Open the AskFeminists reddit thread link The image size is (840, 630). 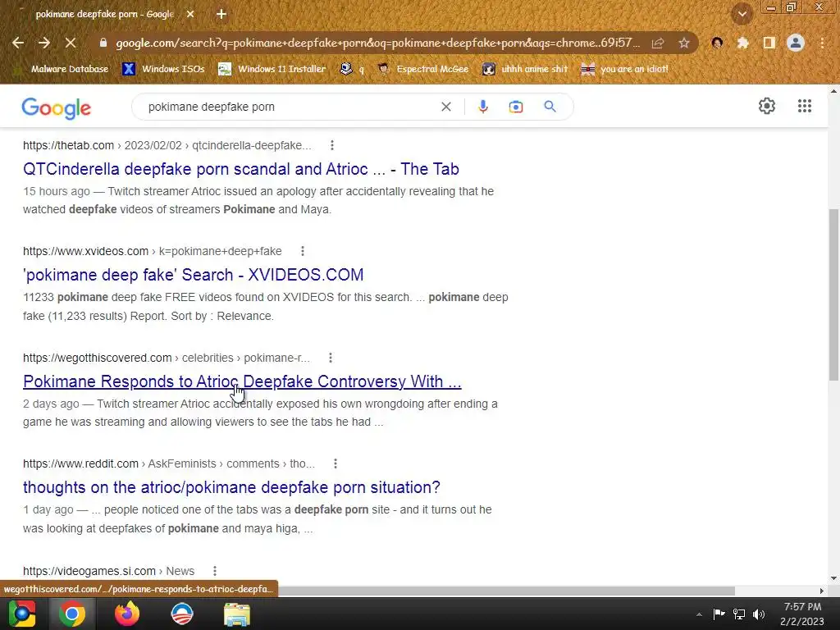[x=231, y=487]
